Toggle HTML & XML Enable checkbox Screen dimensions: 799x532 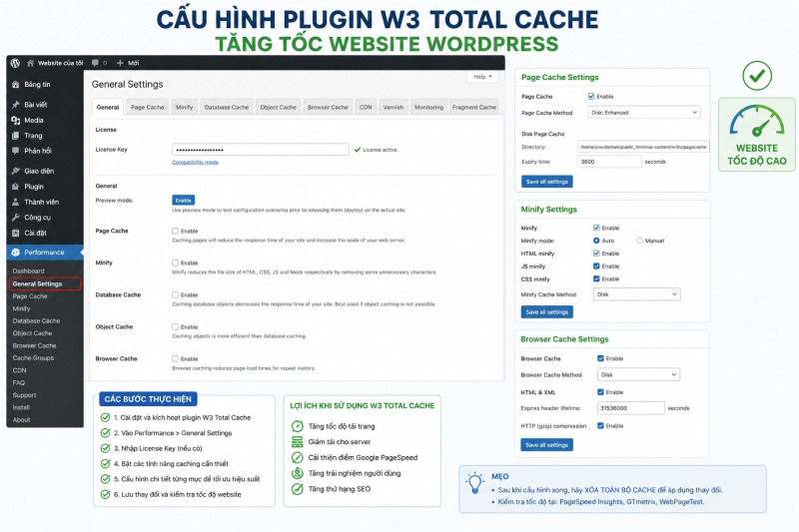pos(600,392)
